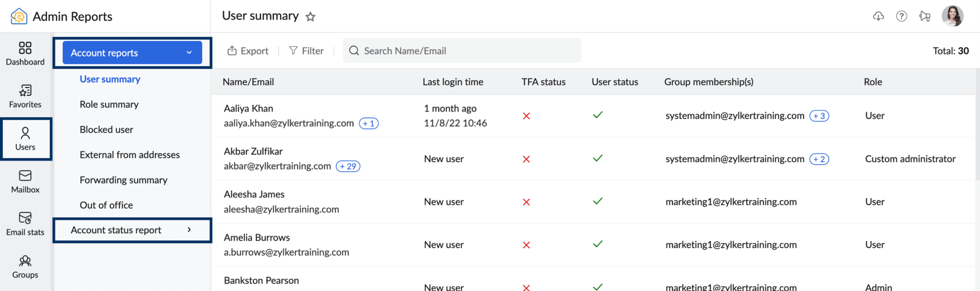The image size is (980, 291).
Task: Click the cloud download icon in header
Action: pyautogui.click(x=878, y=16)
